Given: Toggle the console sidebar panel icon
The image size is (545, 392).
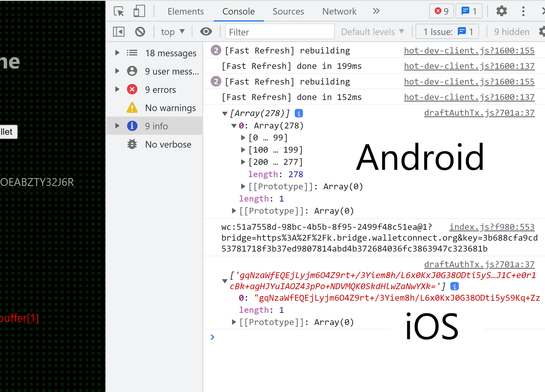Looking at the screenshot, I should click(x=119, y=32).
